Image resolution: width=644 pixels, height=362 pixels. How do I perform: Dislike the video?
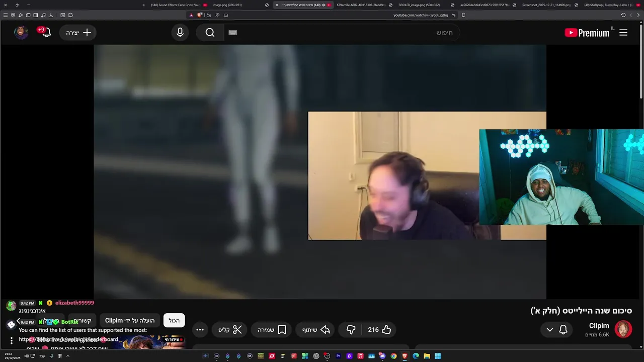(x=351, y=330)
